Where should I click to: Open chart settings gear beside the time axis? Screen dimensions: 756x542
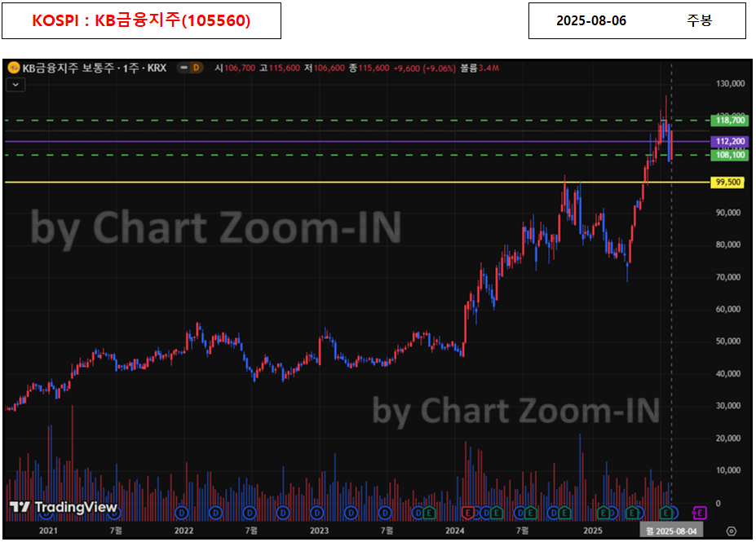pyautogui.click(x=731, y=531)
